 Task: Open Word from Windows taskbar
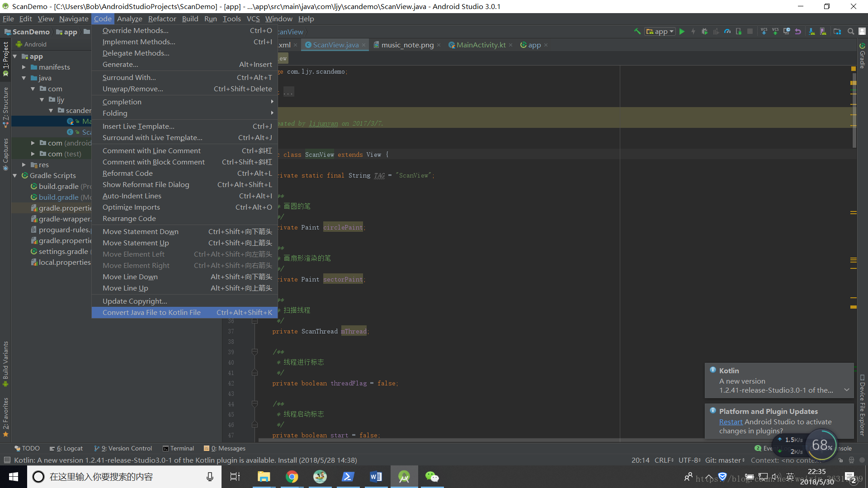click(376, 477)
